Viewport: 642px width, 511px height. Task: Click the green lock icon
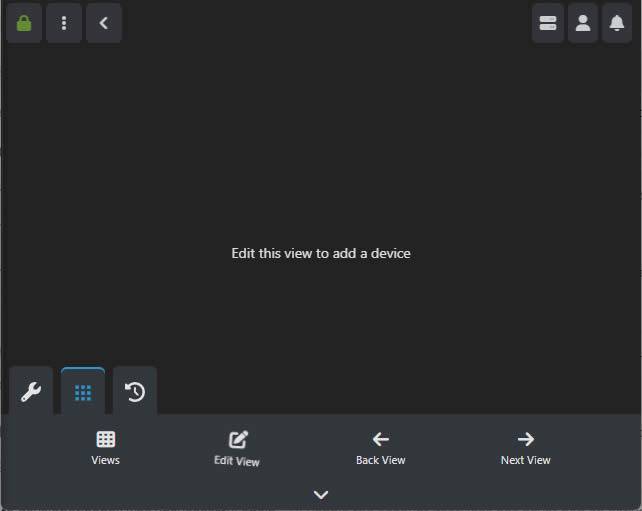click(x=24, y=23)
